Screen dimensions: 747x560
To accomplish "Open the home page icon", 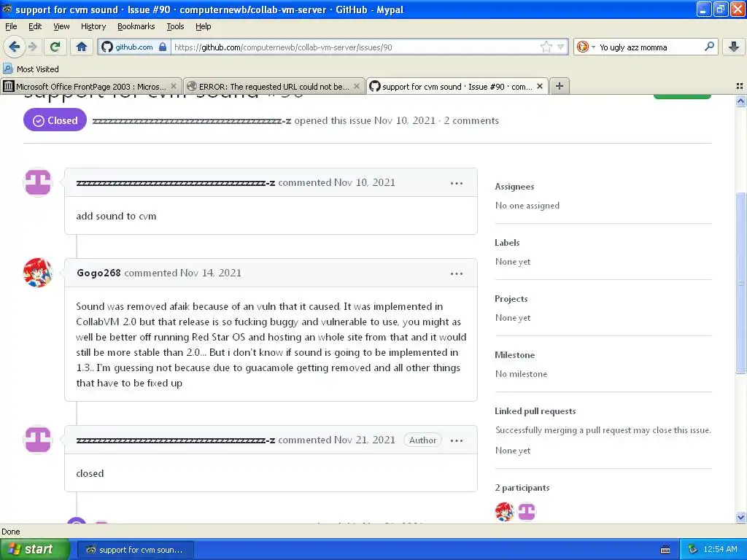I will point(82,47).
